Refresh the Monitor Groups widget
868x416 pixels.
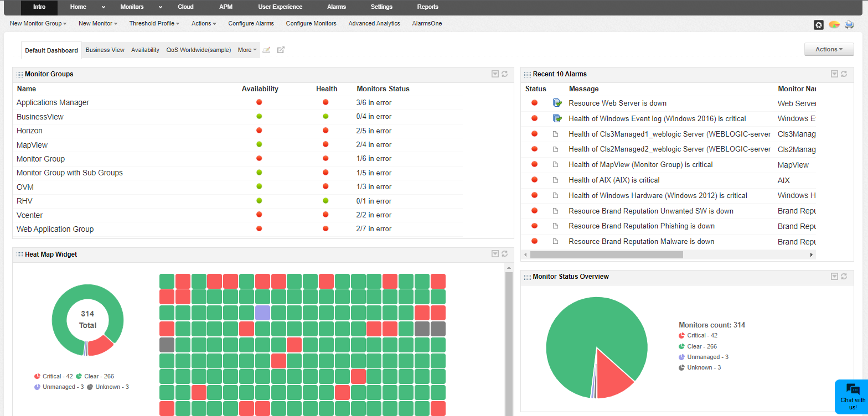pos(505,74)
